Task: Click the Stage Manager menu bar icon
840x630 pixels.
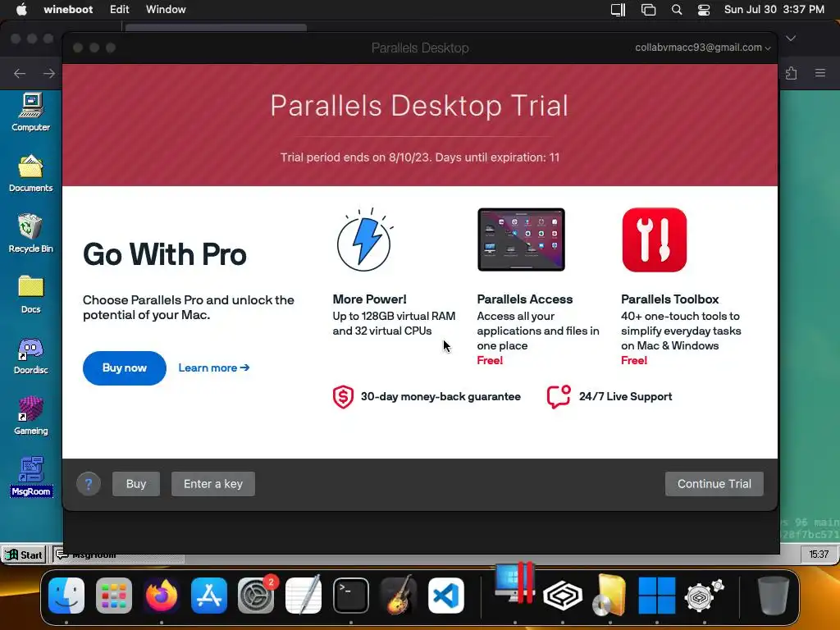Action: [648, 10]
